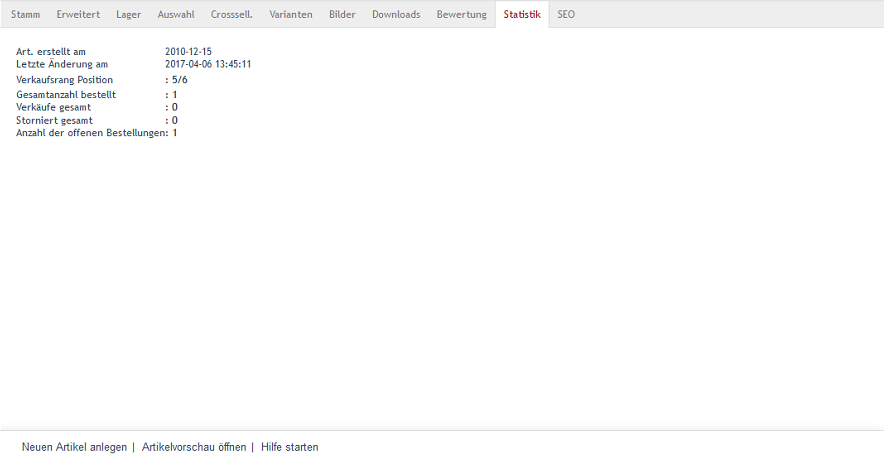Click the last change timestamp 2017-04-06 13:45:11
Viewport: 884px width, 464px height.
(x=208, y=64)
